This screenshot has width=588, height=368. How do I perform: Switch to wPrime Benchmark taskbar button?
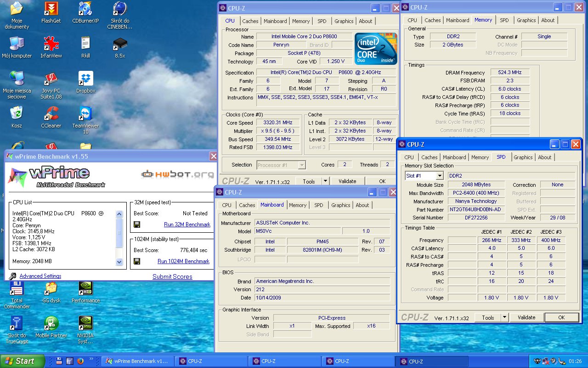pos(138,361)
